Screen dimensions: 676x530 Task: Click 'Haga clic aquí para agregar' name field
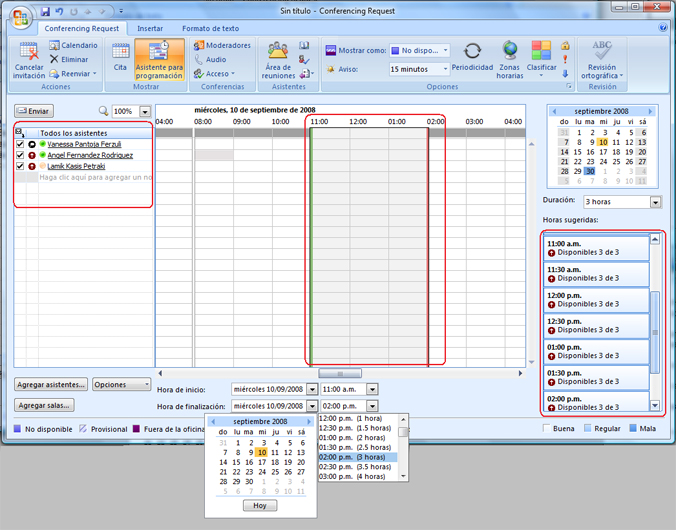(x=95, y=177)
